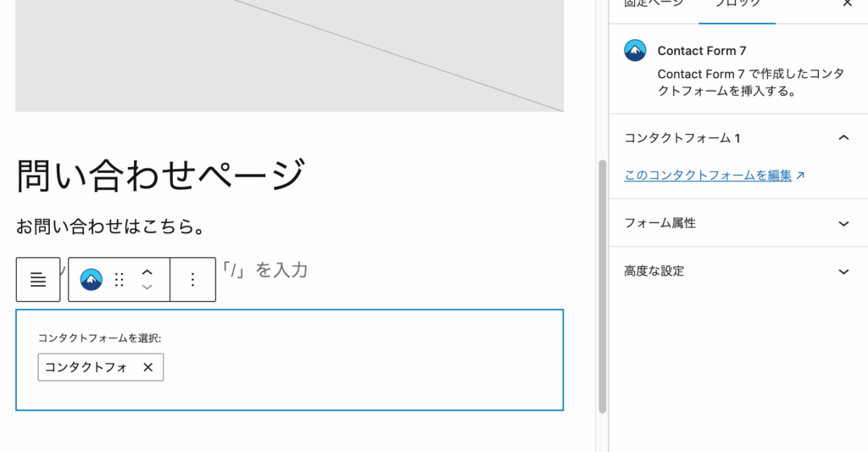Click the Contact Form 7 block icon in toolbar
Screen dimensions: 868x452
click(x=92, y=279)
